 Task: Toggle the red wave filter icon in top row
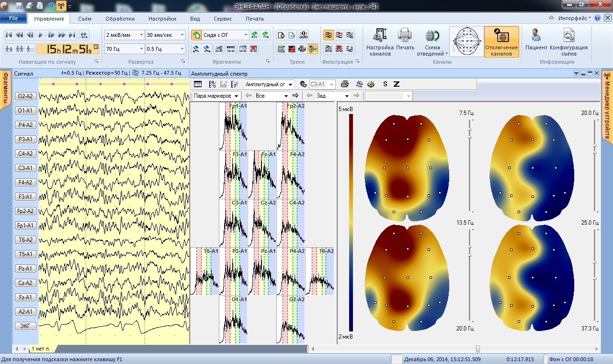tap(339, 35)
